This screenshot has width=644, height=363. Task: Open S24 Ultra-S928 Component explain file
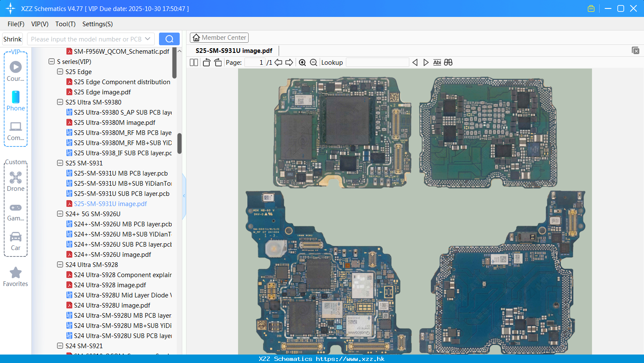[x=119, y=275]
